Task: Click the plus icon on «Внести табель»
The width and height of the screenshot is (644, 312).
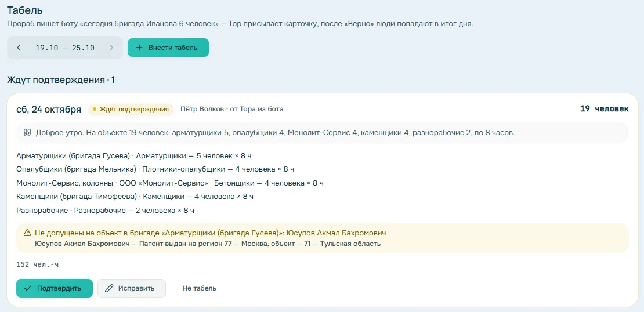Action: point(139,48)
